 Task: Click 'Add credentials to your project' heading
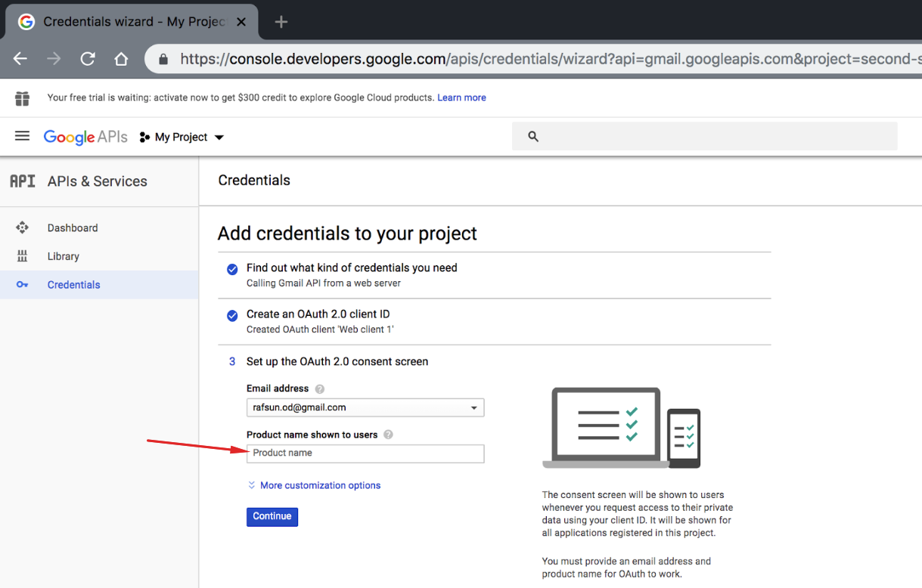(x=347, y=234)
